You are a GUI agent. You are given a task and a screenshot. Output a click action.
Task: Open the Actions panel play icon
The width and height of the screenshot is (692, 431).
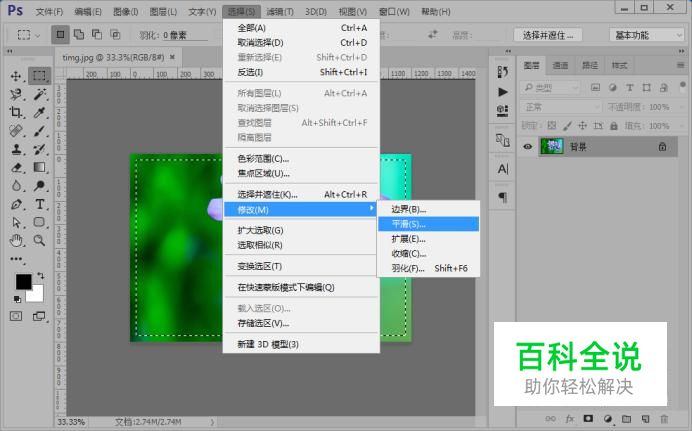point(502,92)
